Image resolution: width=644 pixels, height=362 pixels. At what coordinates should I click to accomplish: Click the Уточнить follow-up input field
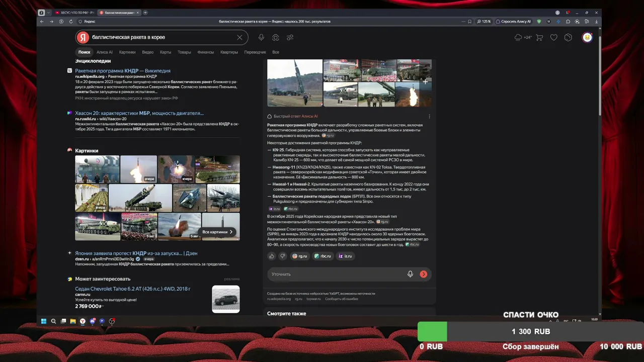point(337,274)
